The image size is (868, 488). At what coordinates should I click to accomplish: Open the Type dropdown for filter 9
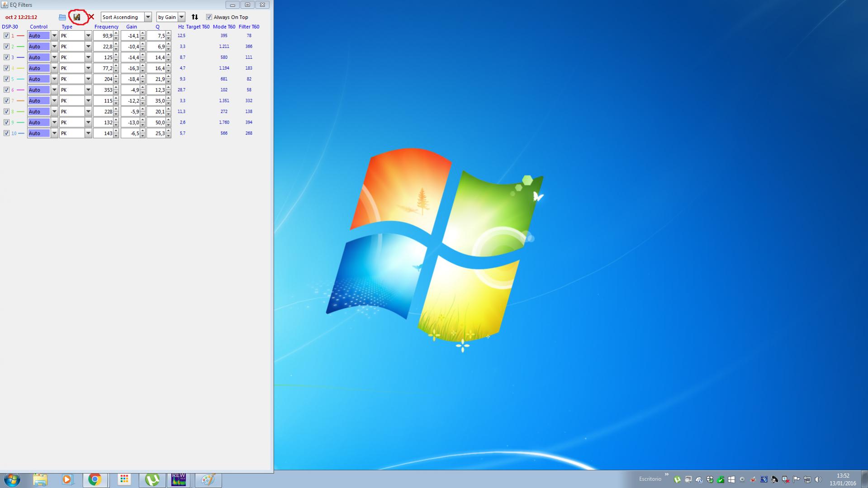click(76, 123)
